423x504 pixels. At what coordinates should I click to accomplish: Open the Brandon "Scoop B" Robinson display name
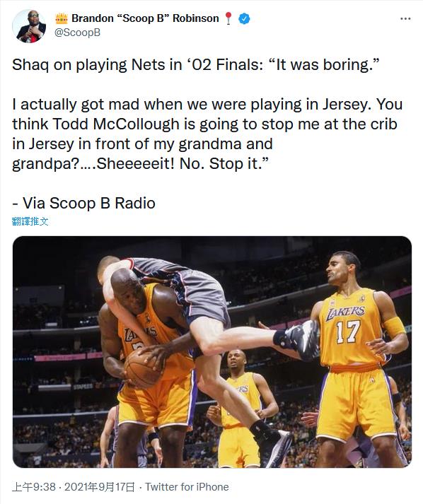145,18
